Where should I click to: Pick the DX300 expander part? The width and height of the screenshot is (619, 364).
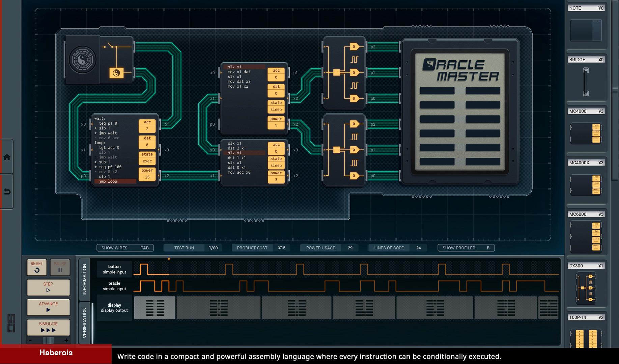point(586,288)
